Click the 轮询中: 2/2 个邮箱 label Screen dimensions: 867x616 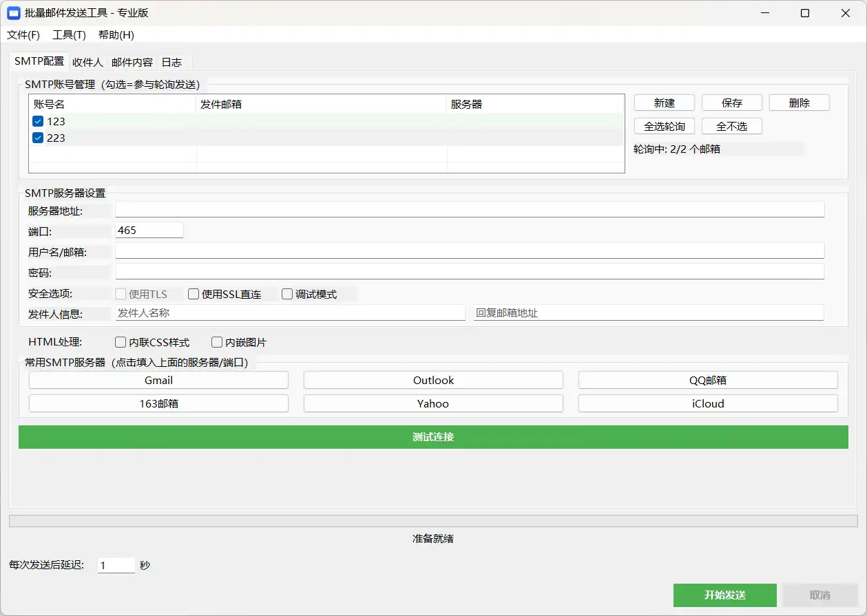pos(677,149)
